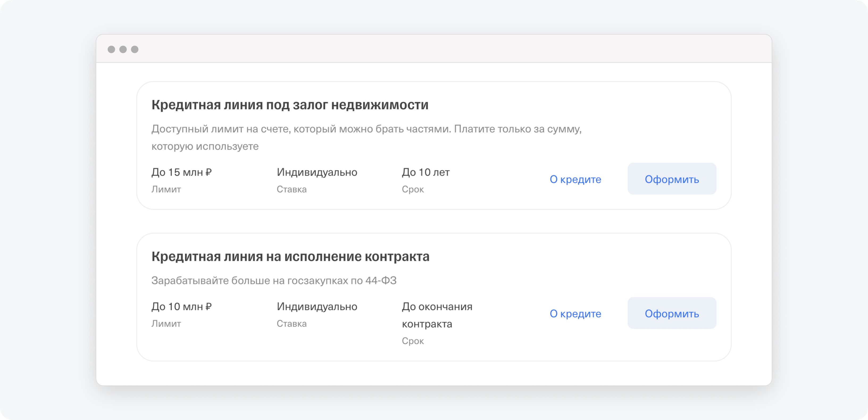Click 'Индивидуально' rate in the contract card
The width and height of the screenshot is (868, 420).
pyautogui.click(x=317, y=306)
